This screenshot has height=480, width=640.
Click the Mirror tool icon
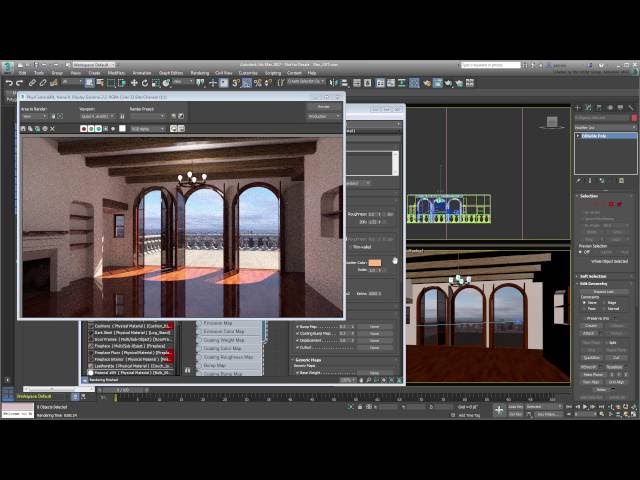(x=334, y=83)
